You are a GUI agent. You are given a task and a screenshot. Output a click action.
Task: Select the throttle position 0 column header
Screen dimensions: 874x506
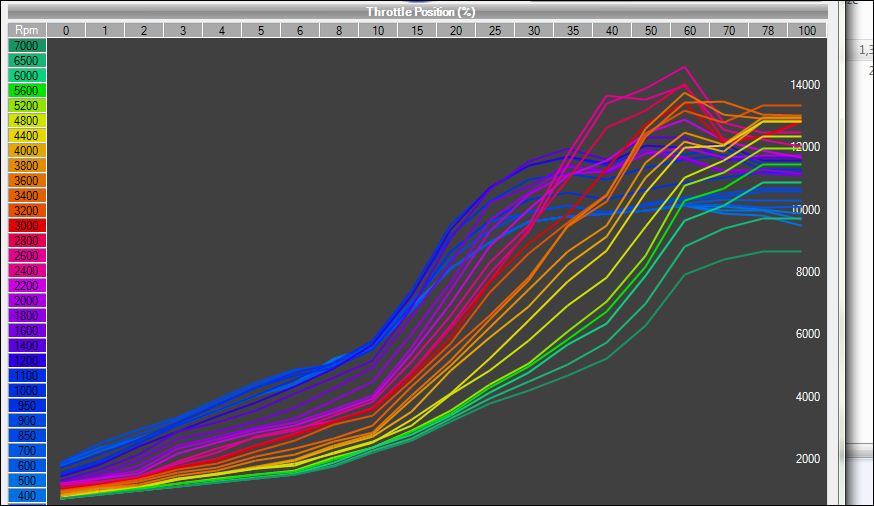click(x=66, y=31)
